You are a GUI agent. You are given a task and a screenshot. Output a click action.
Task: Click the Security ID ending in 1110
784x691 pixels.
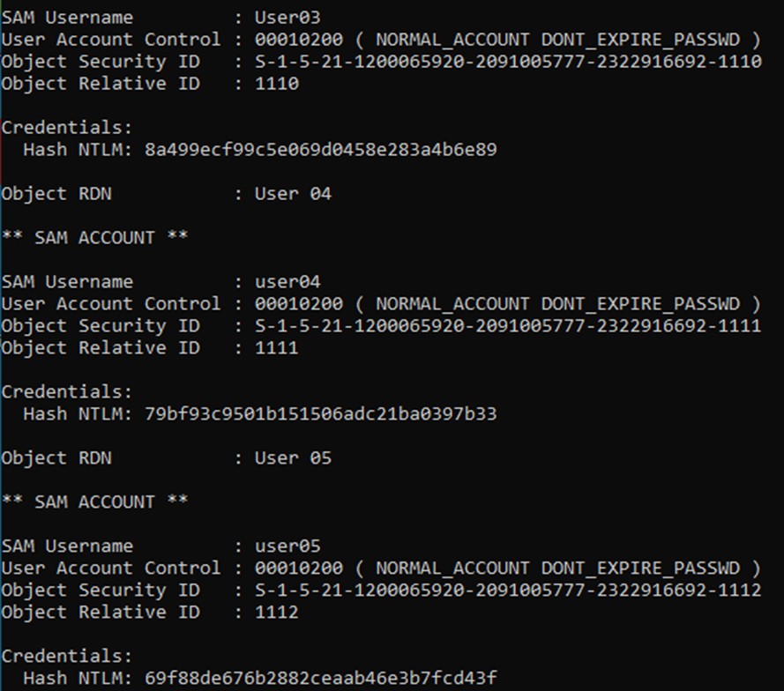(507, 62)
